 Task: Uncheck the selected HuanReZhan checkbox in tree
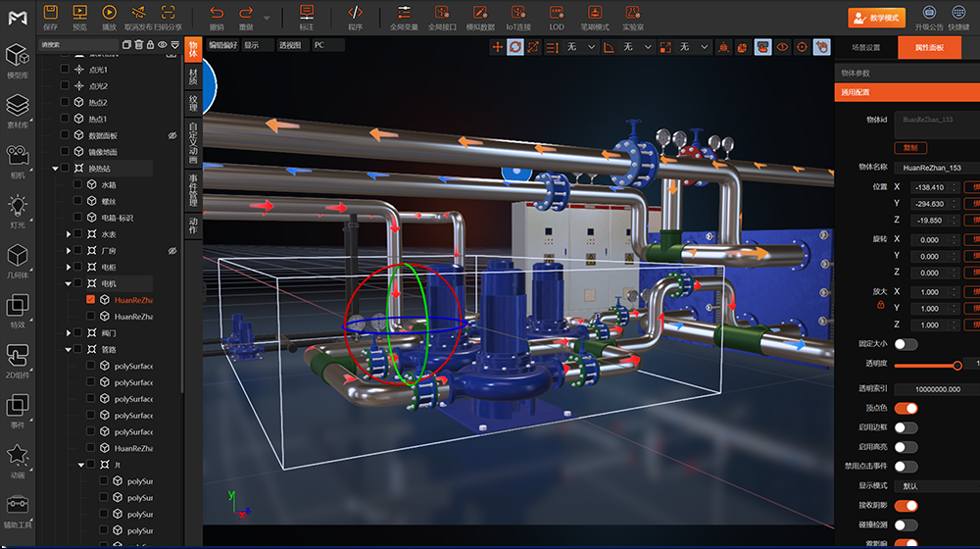91,300
